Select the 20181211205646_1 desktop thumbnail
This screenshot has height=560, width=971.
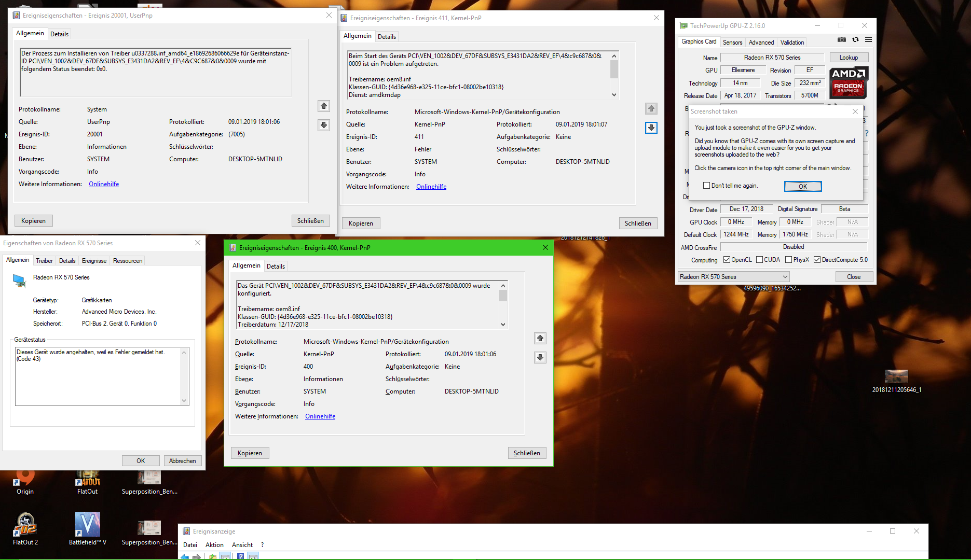tap(896, 381)
